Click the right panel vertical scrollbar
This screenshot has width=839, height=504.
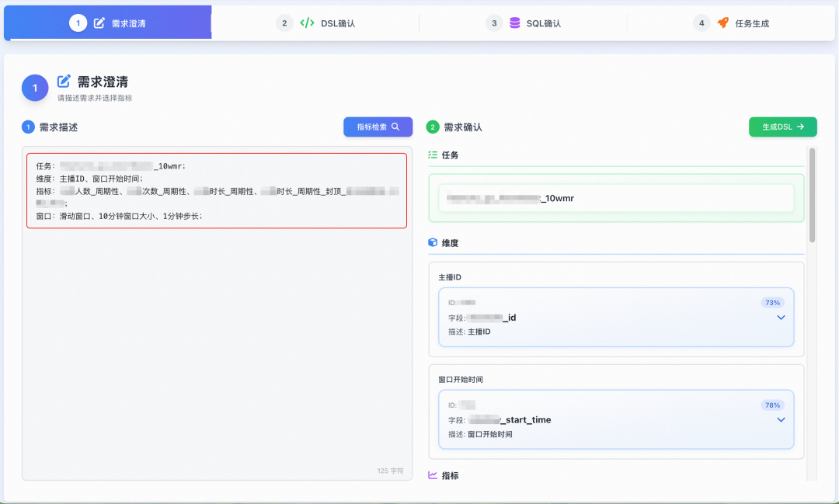pos(813,195)
